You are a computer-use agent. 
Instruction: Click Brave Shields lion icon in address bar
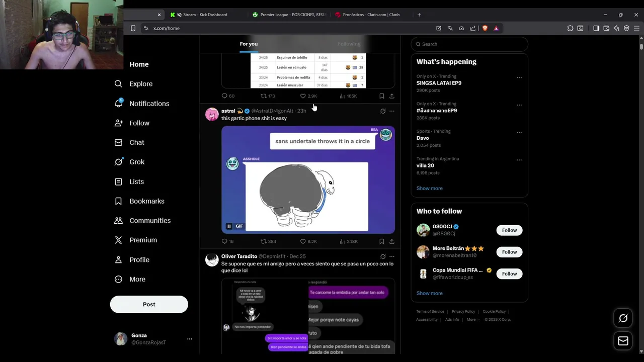point(485,28)
